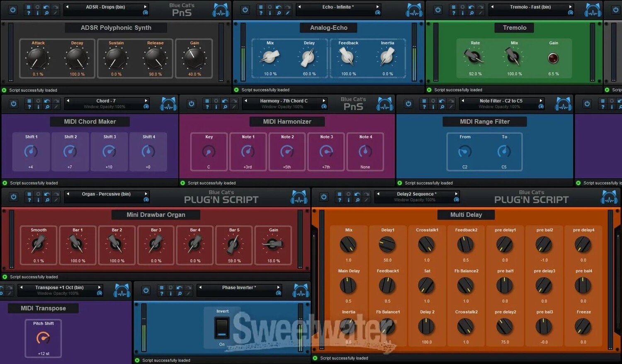The width and height of the screenshot is (622, 364).
Task: Flip the Invert switch in Phase Inverter
Action: (222, 328)
